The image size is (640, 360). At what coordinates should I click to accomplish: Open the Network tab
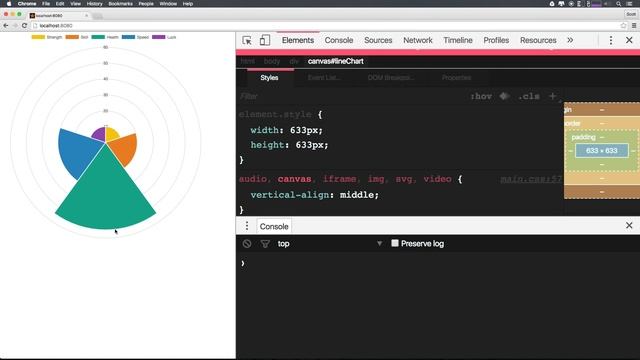[418, 40]
